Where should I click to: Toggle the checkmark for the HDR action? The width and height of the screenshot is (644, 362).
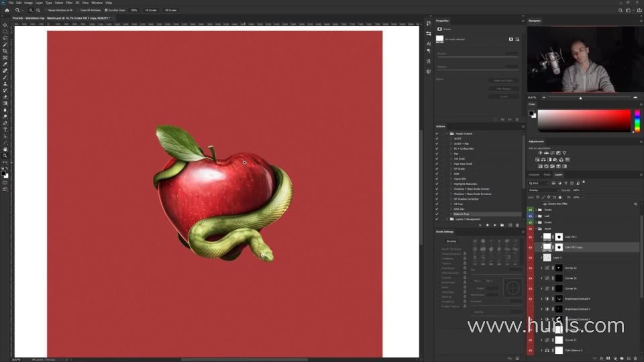click(437, 174)
